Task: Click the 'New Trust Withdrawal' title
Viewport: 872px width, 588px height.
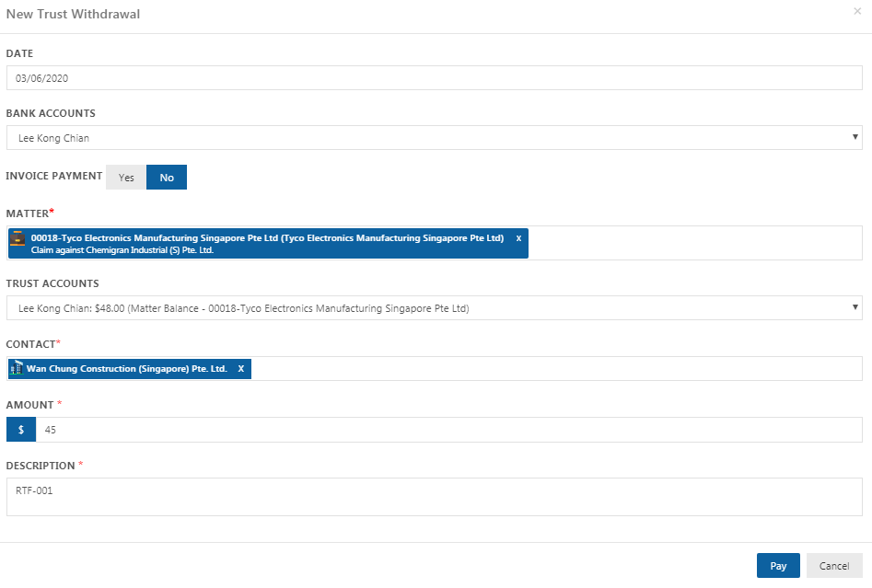Action: click(73, 14)
